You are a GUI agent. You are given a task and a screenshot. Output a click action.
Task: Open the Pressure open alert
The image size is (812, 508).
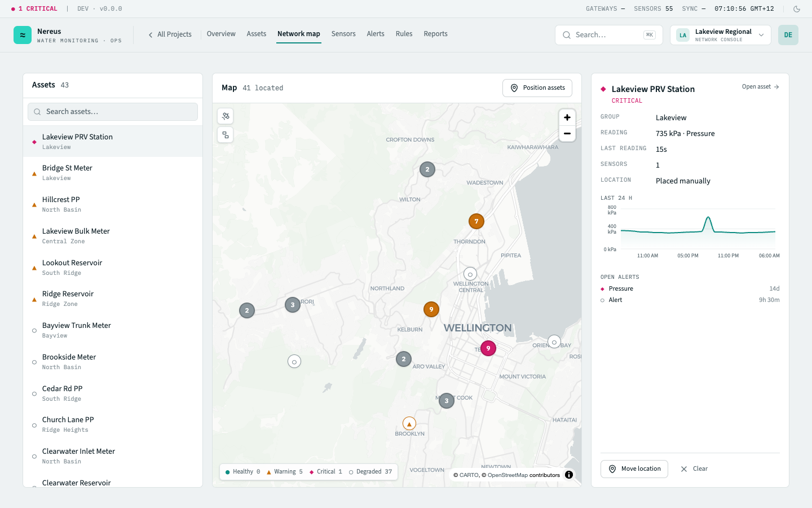tap(690, 288)
